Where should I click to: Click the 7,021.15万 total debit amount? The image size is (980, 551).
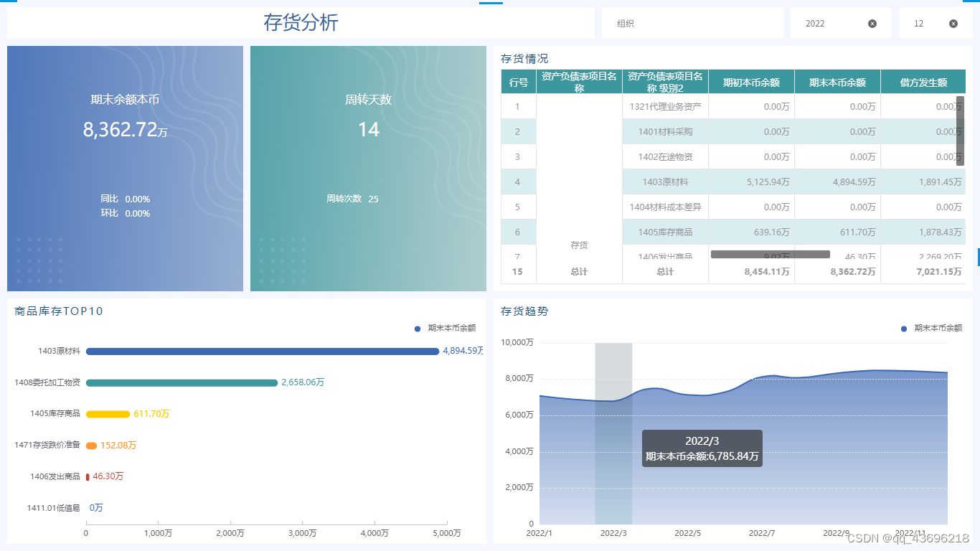tap(923, 271)
